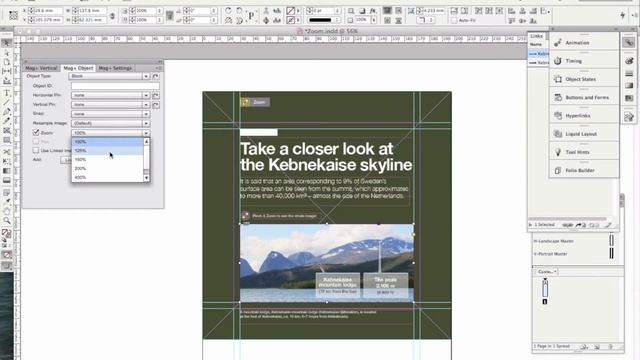Select the Gradient Swatch tool
Image resolution: width=640 pixels, height=360 pixels.
coord(7,171)
